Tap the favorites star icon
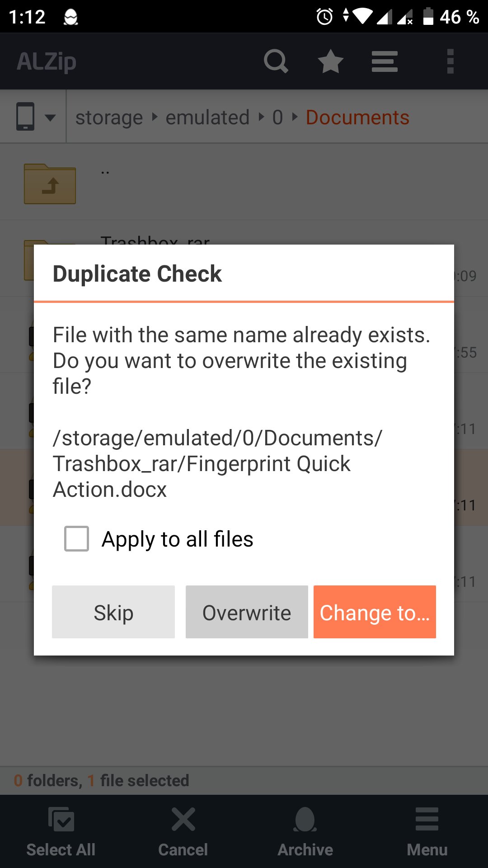 pyautogui.click(x=330, y=61)
